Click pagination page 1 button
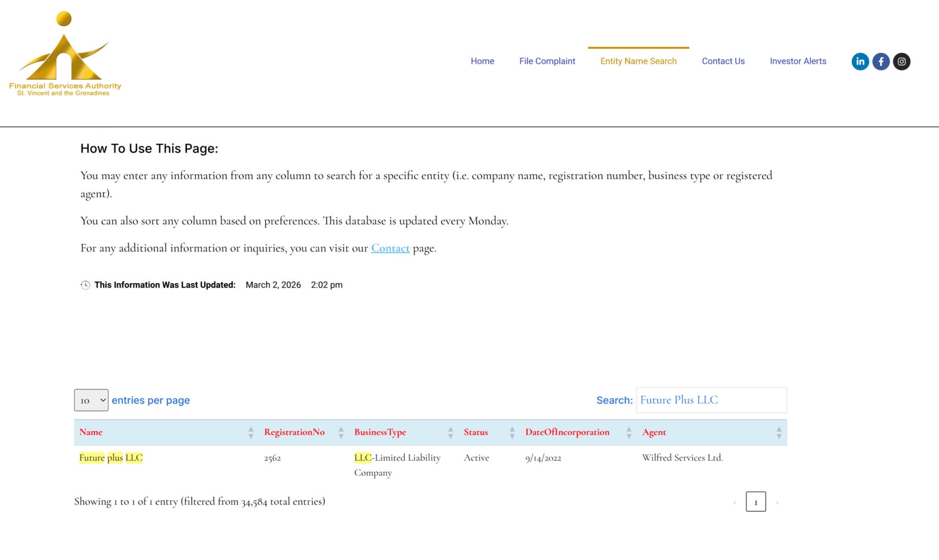The width and height of the screenshot is (939, 560). tap(756, 502)
